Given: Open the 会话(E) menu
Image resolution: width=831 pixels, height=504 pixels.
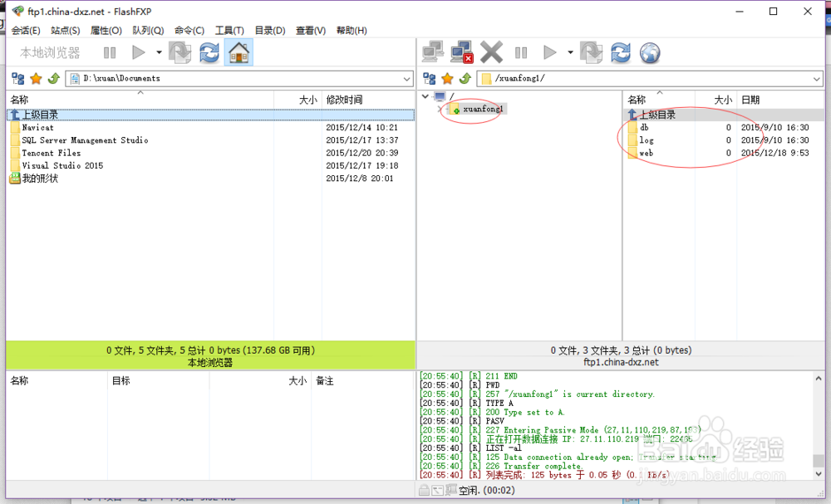Looking at the screenshot, I should point(26,31).
